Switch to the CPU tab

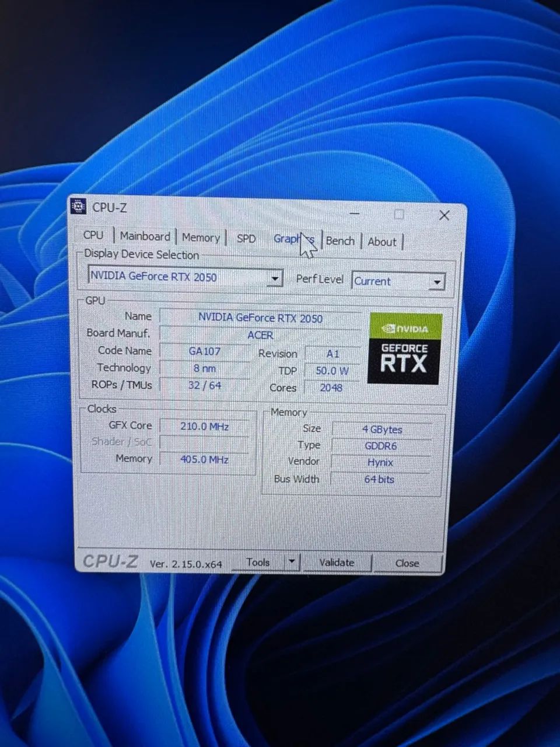pos(93,235)
